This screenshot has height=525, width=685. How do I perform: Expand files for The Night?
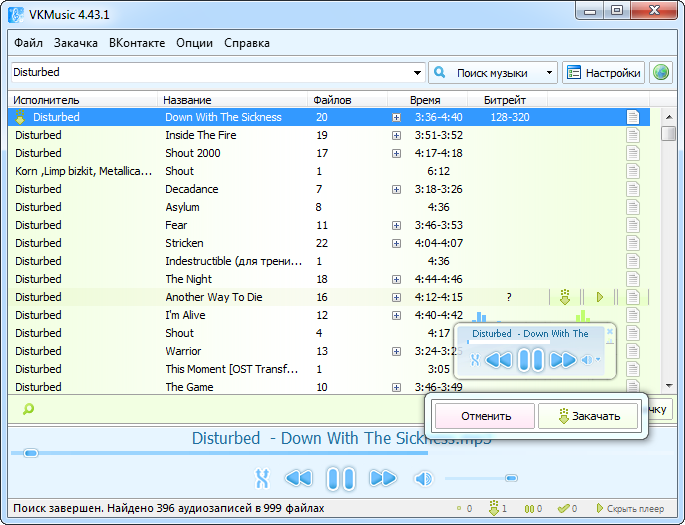tap(396, 279)
